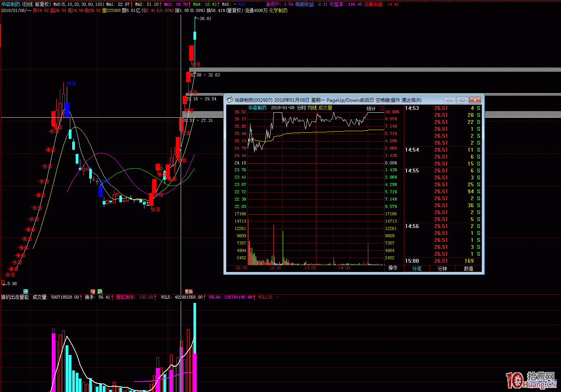The height and width of the screenshot is (392, 561).
Task: Click tick volume 94 in the list
Action: tap(471, 192)
